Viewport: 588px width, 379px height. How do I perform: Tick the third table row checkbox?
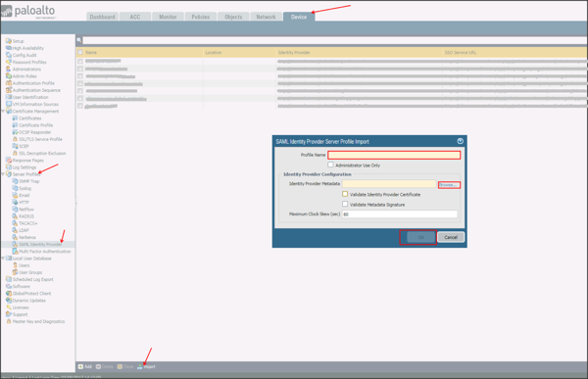click(x=80, y=76)
